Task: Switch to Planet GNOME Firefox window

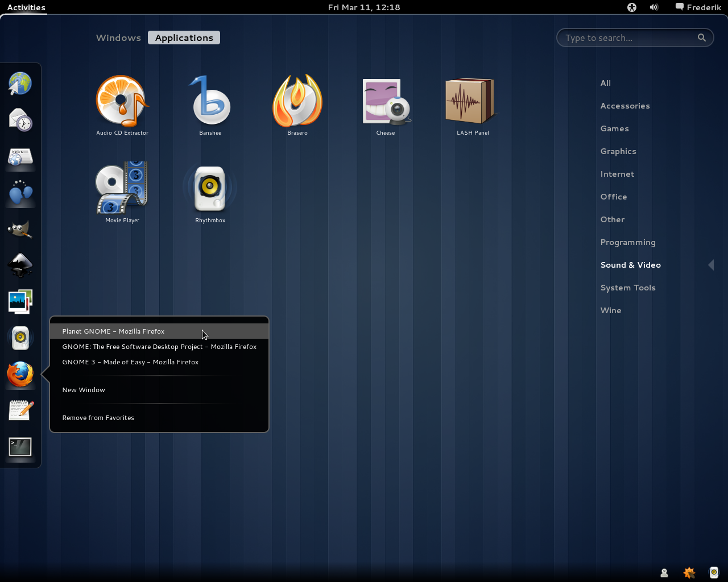Action: coord(159,331)
